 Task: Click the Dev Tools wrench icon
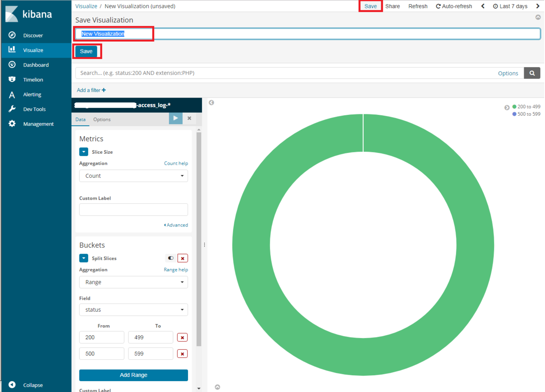pyautogui.click(x=12, y=109)
